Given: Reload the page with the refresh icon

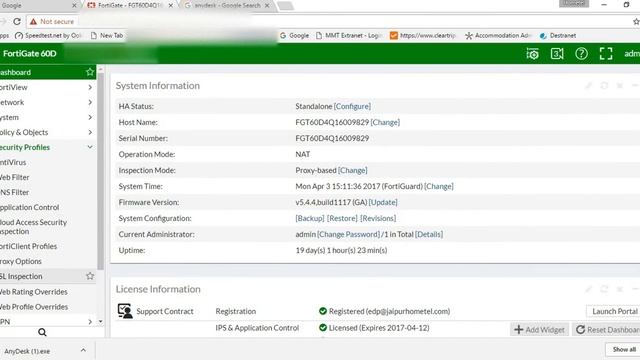Looking at the screenshot, I should tap(17, 21).
